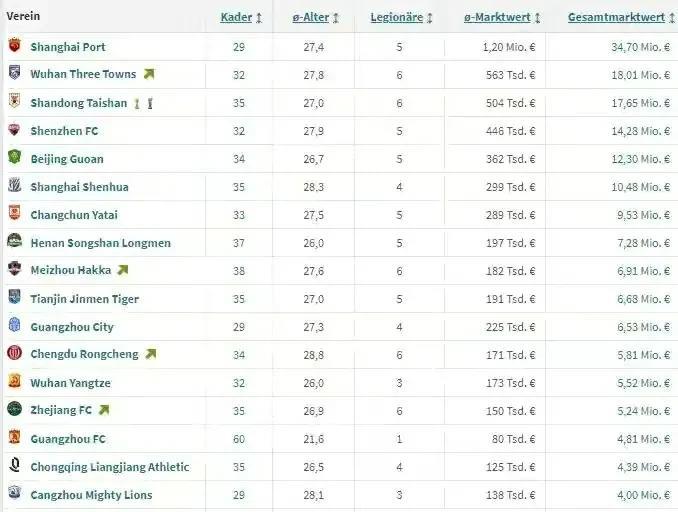Click the Shanghai Shenhua club crest

tap(14, 185)
